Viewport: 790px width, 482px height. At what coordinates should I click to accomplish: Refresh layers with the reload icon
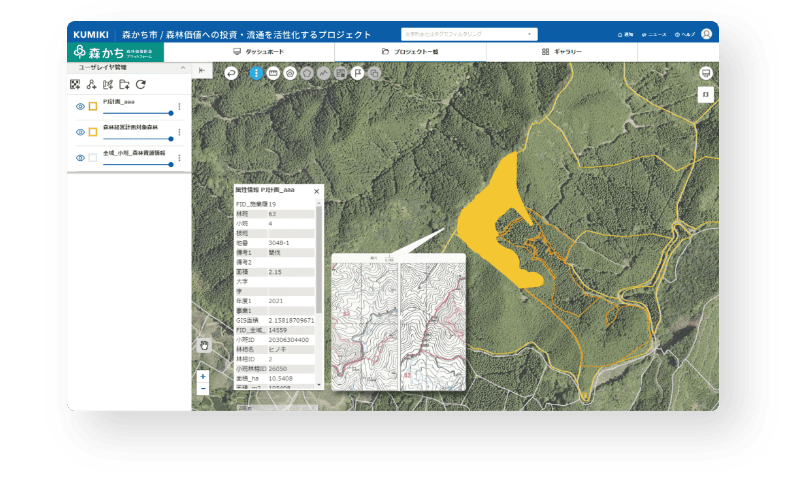click(x=141, y=85)
